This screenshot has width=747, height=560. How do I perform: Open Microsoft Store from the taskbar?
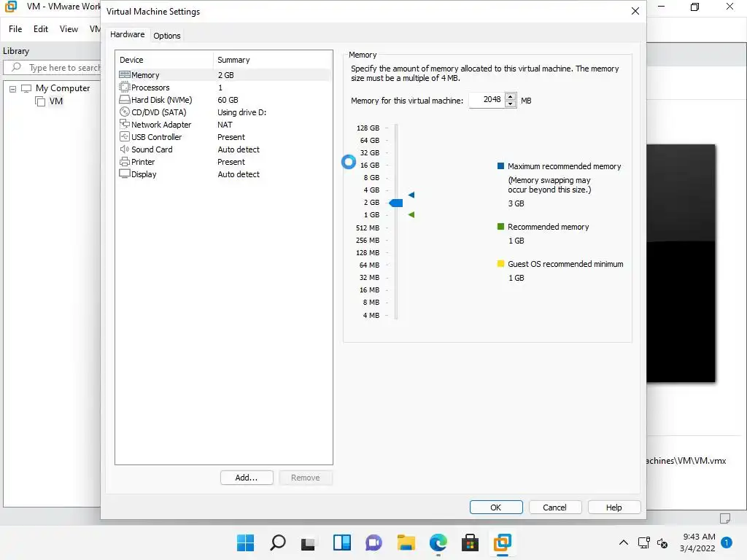[x=470, y=542]
